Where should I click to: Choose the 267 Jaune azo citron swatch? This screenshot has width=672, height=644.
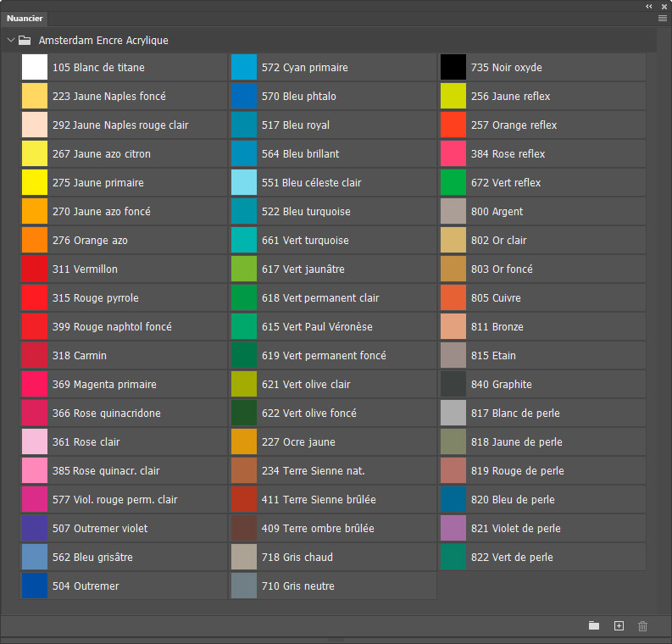(35, 153)
